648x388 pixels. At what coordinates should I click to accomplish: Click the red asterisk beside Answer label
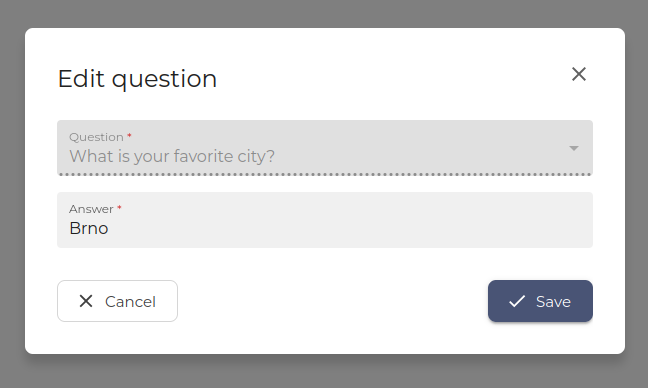(119, 207)
